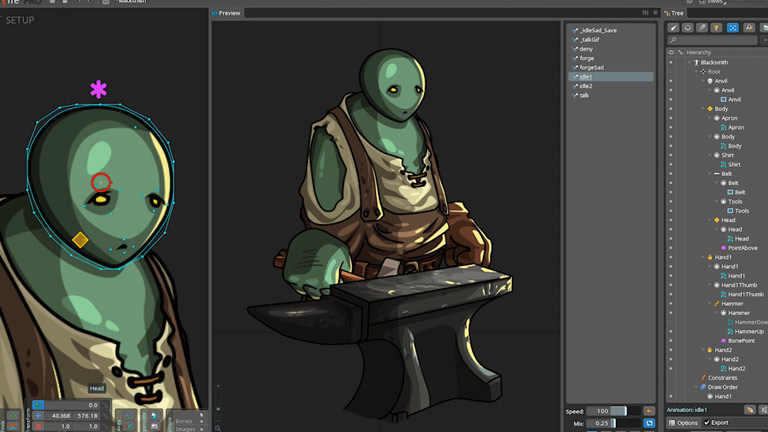768x432 pixels.
Task: Click the Tree search field
Action: 712,40
